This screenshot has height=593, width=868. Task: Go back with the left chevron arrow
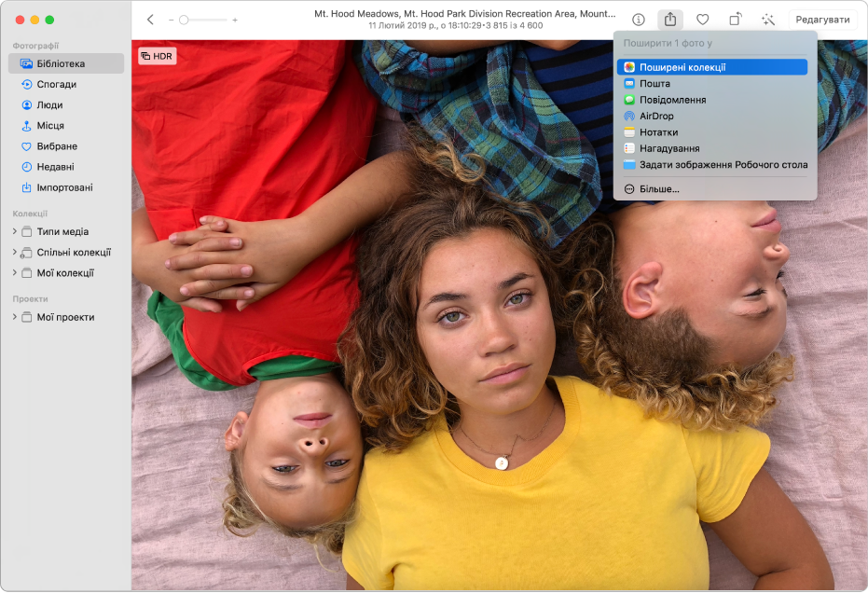(x=150, y=20)
